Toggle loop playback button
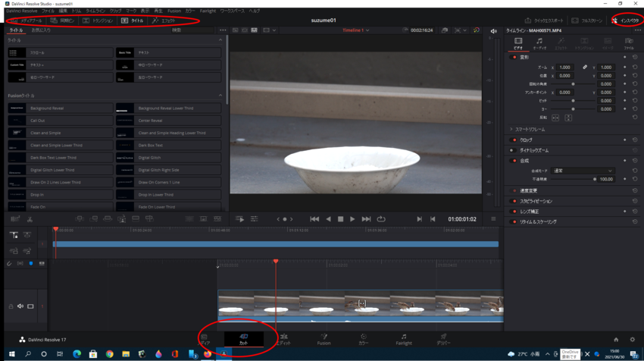 click(381, 219)
